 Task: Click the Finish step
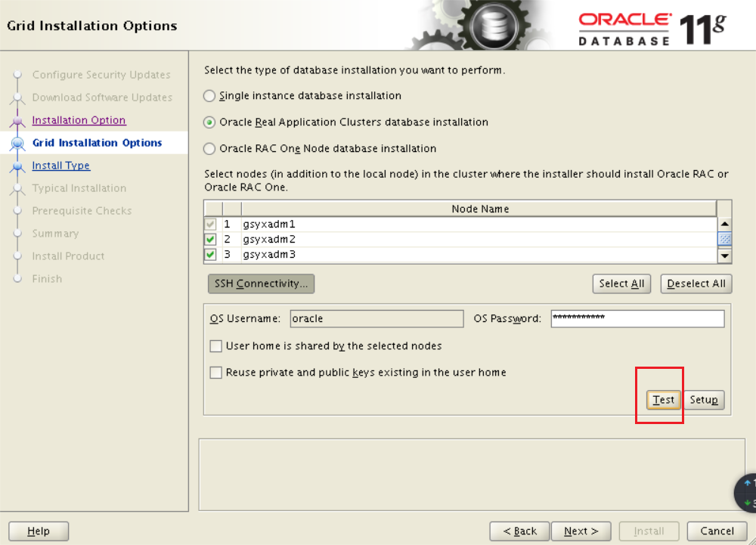[x=47, y=278]
